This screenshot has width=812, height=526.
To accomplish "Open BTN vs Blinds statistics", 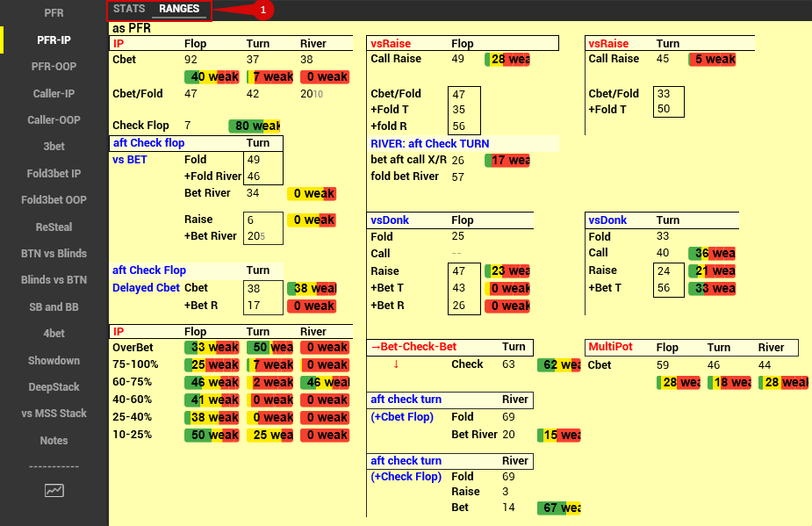I will [x=54, y=253].
